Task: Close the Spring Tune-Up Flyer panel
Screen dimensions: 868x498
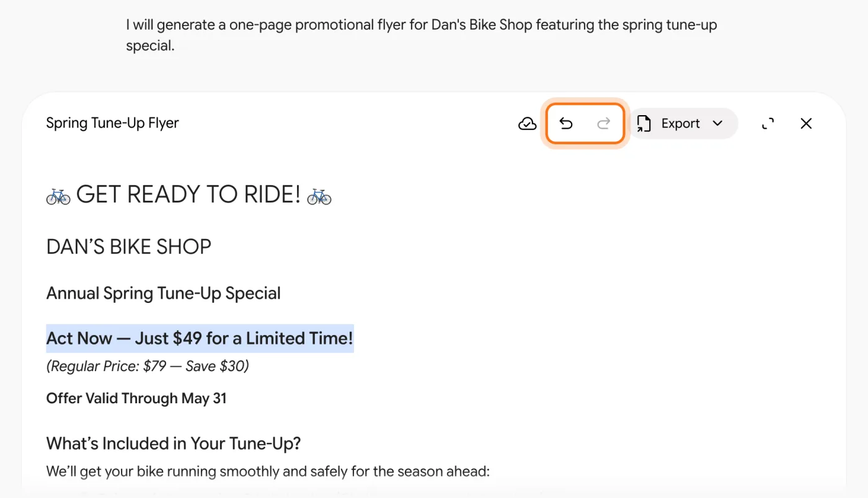Action: click(806, 124)
